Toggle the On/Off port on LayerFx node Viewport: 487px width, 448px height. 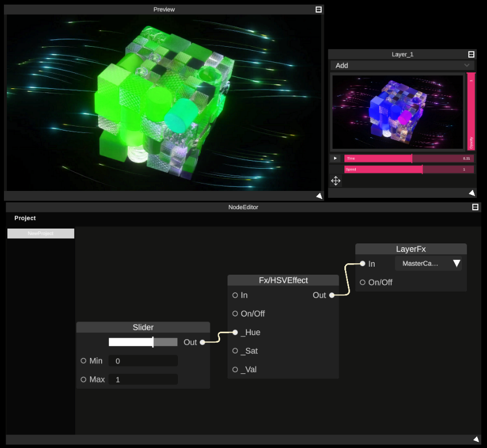(363, 282)
